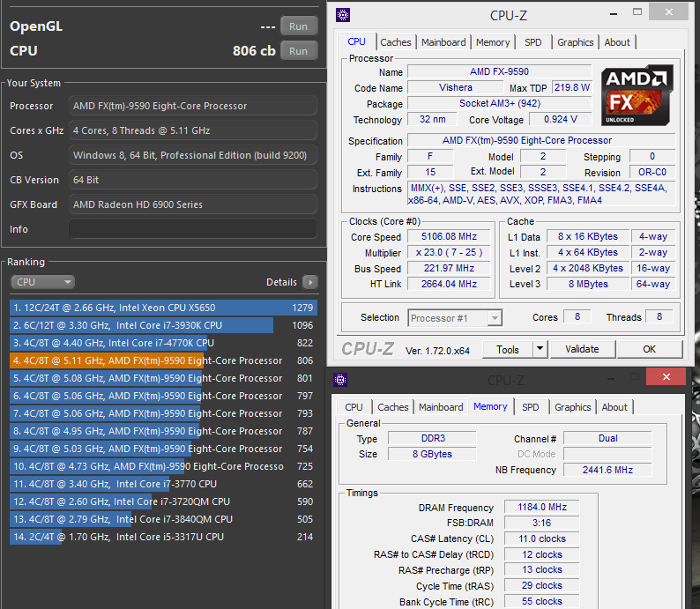
Task: Select ranking row 14 Intel Core i5-3317U
Action: point(163,537)
